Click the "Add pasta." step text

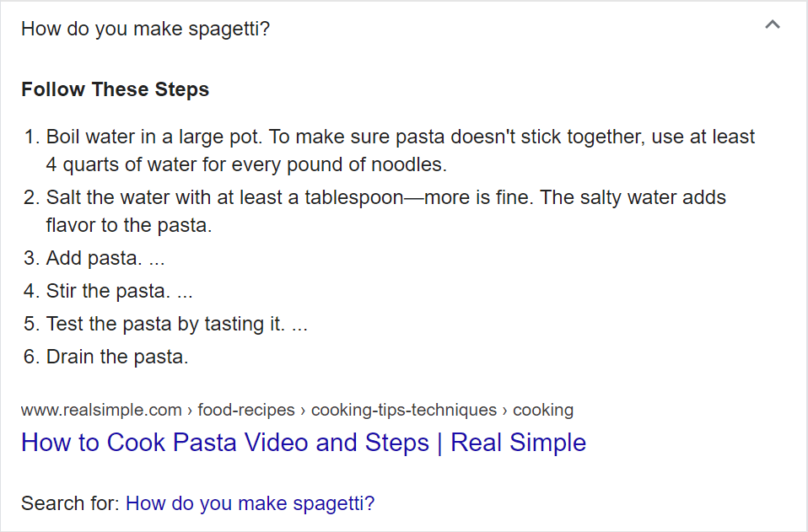pyautogui.click(x=94, y=258)
